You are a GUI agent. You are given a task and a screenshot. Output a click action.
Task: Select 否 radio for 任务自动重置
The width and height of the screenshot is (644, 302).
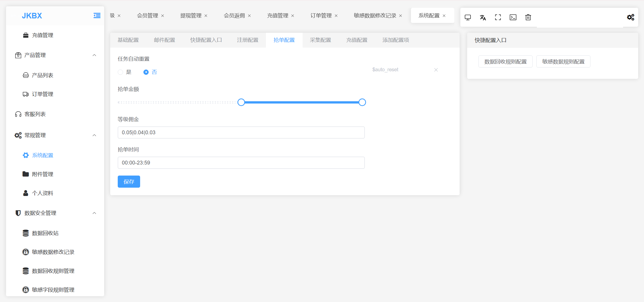pos(146,72)
